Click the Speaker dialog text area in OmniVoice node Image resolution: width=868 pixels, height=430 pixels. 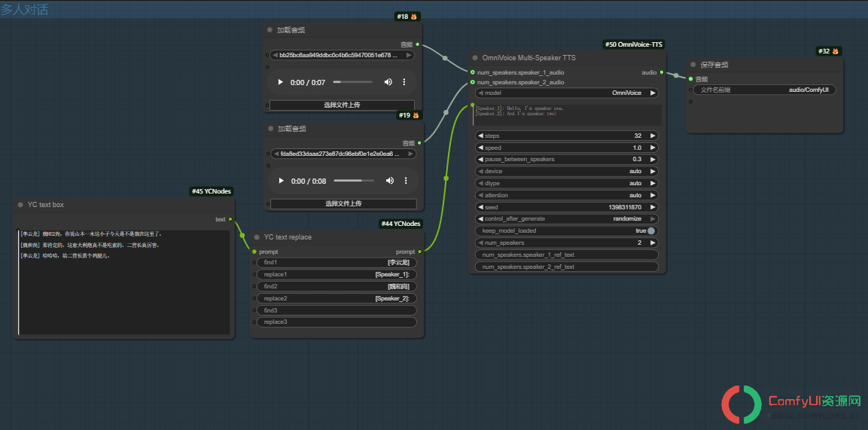(567, 114)
